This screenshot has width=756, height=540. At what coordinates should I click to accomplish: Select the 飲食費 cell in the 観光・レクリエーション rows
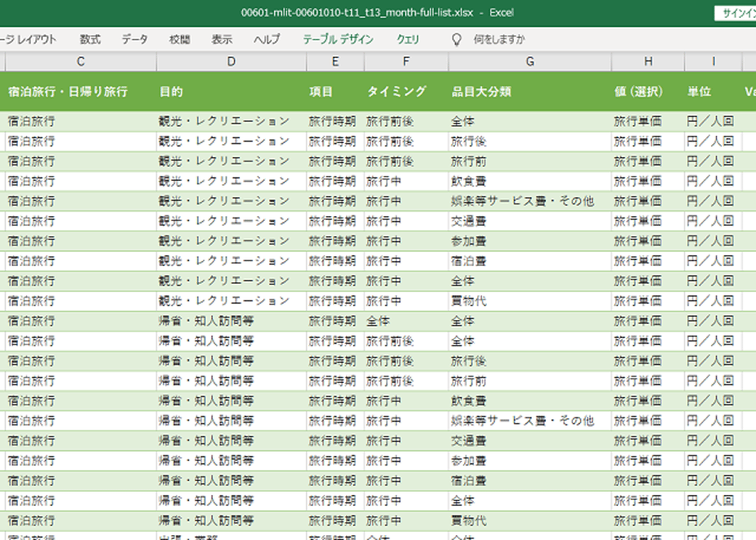(530, 182)
